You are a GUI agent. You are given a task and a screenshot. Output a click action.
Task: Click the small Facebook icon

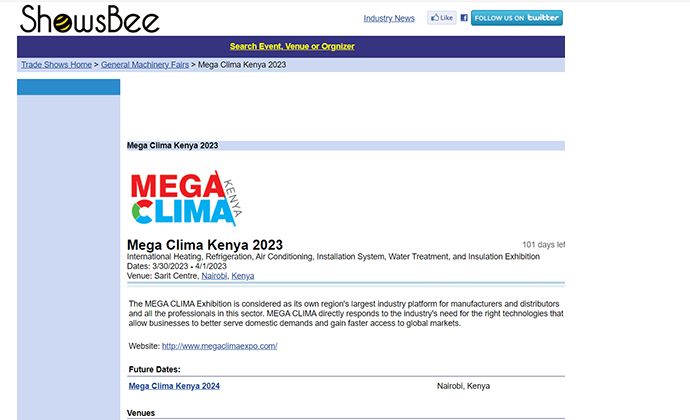(x=464, y=18)
